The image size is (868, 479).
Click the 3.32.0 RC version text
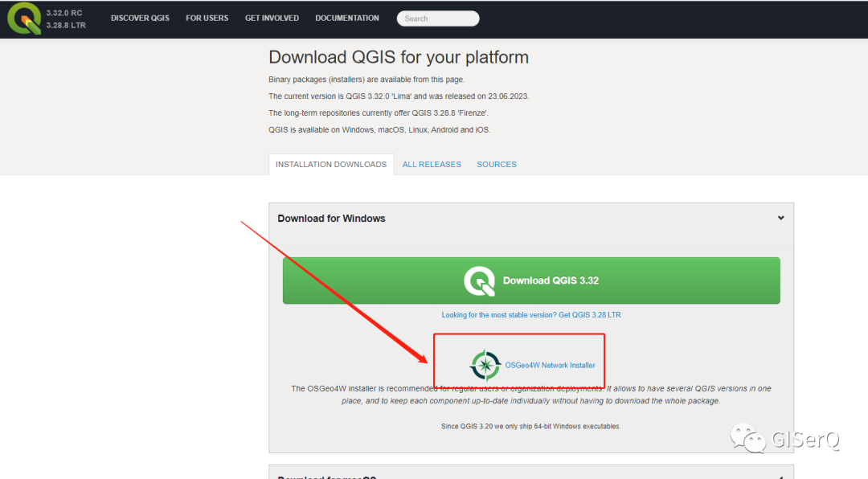coord(64,13)
